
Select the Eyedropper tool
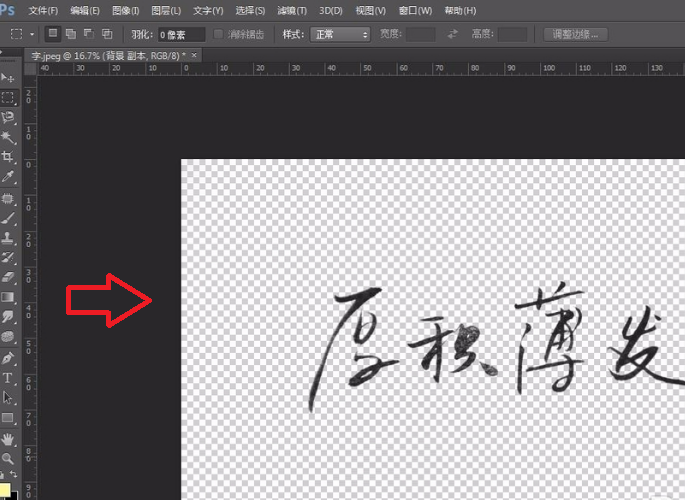(8, 176)
